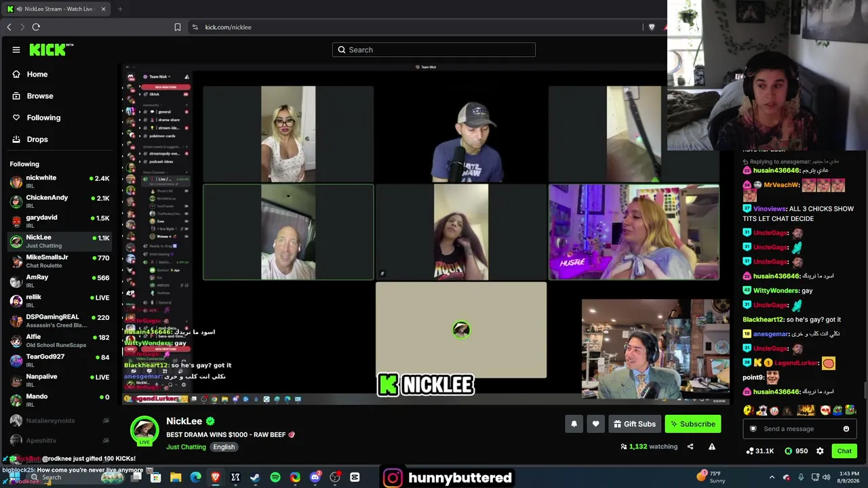Open nickwhite channel in Following list
The image size is (868, 488).
click(60, 182)
